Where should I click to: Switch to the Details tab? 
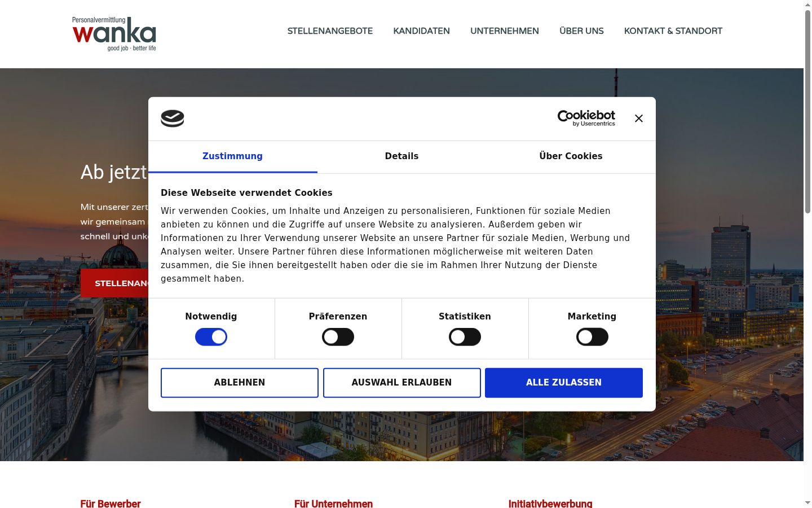(x=402, y=156)
